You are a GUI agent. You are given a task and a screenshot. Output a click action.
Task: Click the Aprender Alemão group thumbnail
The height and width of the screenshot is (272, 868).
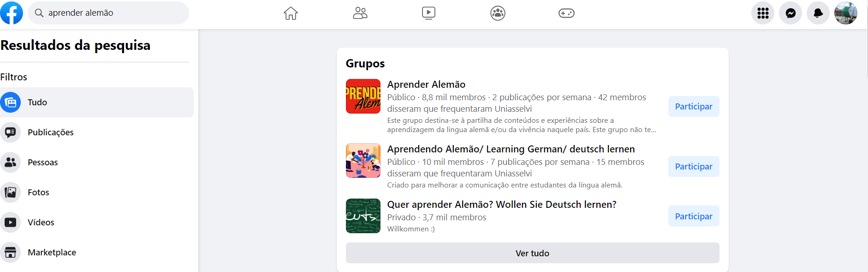tap(363, 96)
